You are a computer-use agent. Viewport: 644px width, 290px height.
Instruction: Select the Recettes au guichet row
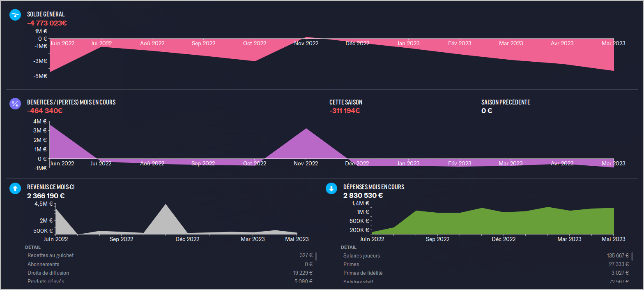coord(170,255)
